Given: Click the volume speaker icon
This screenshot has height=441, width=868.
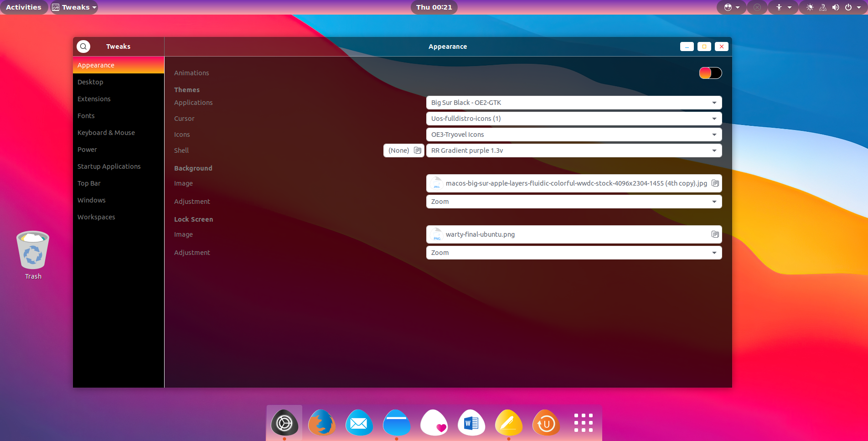Looking at the screenshot, I should [x=836, y=7].
